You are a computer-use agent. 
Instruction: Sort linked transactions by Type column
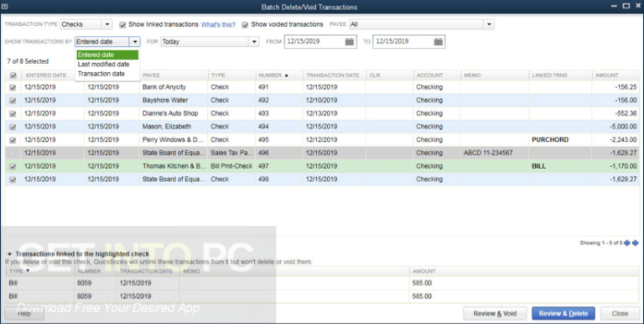pyautogui.click(x=40, y=271)
